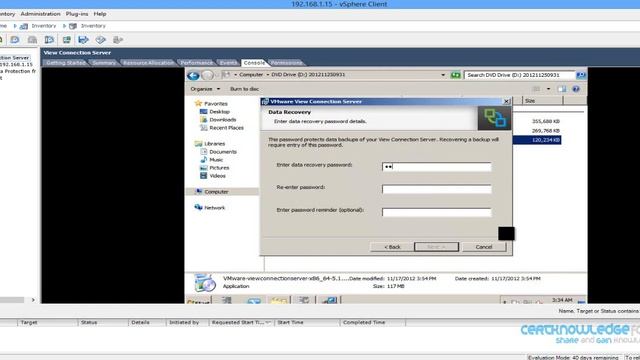Viewport: 640px width, 360px height.
Task: Select Favorites in navigation pane
Action: 216,104
